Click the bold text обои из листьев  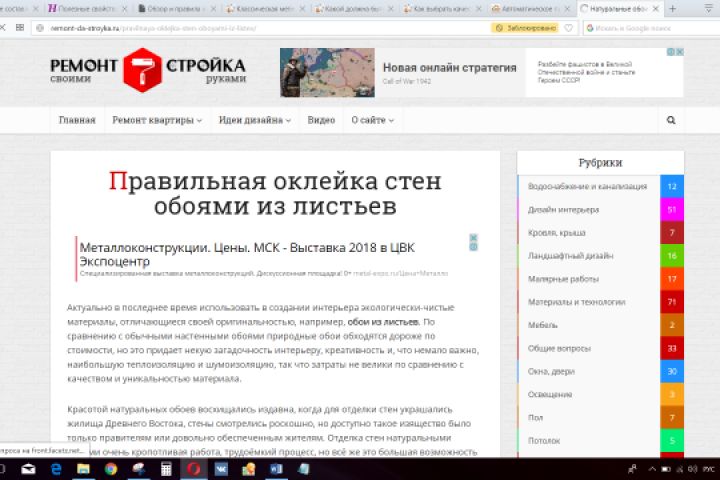pos(383,322)
